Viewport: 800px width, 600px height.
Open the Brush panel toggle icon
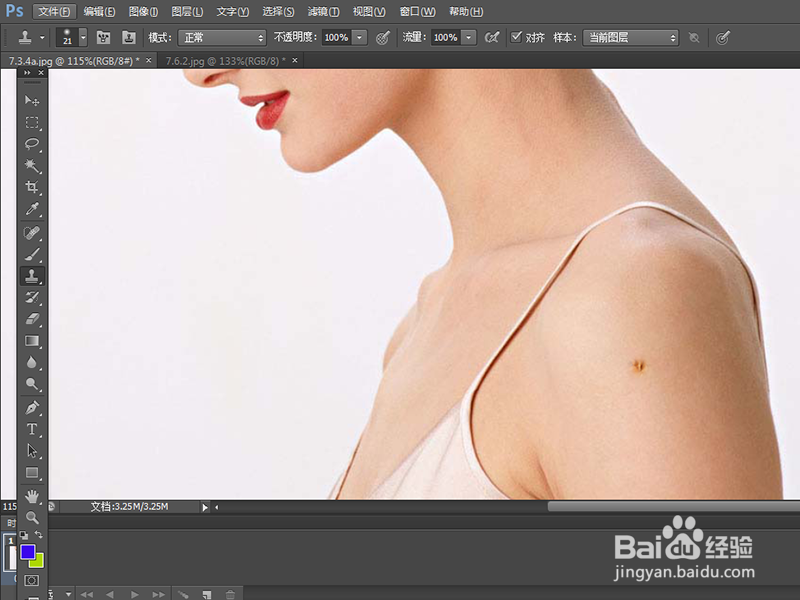coord(104,37)
